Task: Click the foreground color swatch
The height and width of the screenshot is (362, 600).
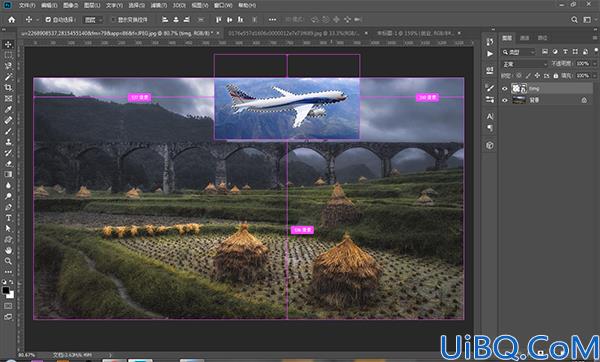Action: 6,290
